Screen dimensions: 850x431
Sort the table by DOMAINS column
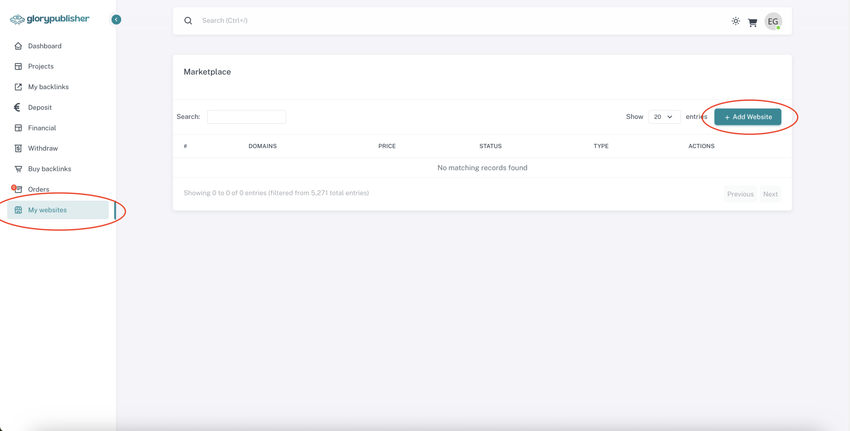tap(262, 146)
